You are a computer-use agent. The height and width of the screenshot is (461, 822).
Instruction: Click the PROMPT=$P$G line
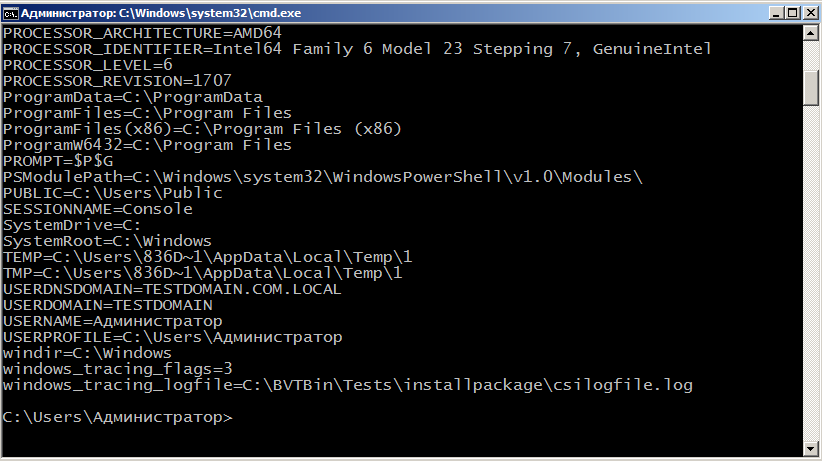pyautogui.click(x=59, y=161)
